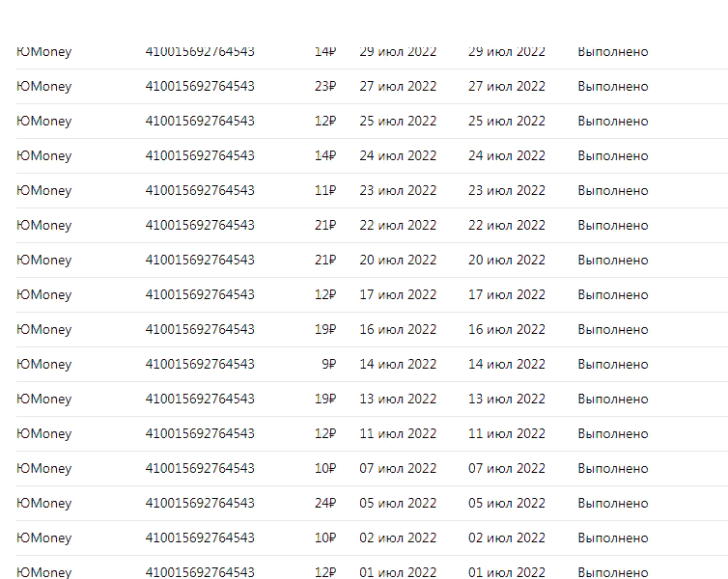Click the 02 июл 2022 first date cell

coord(398,538)
